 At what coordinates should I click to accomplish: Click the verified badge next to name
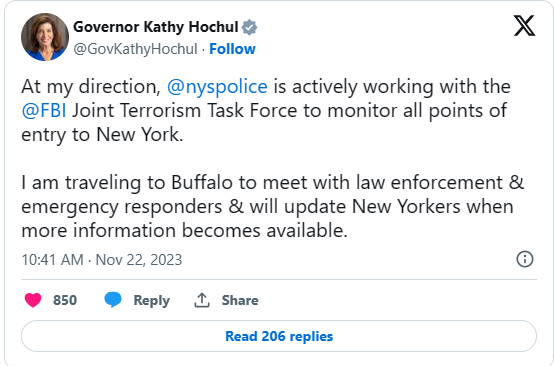249,27
